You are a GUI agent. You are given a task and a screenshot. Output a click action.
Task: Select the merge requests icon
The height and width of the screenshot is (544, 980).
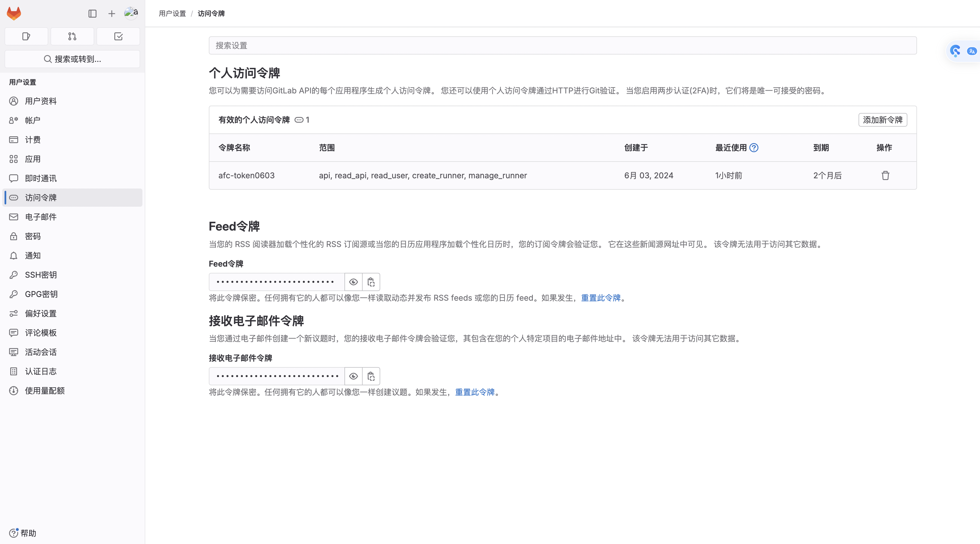click(72, 36)
